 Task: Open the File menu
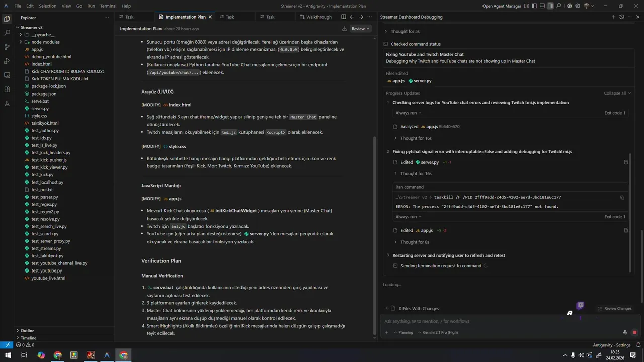pos(18,6)
